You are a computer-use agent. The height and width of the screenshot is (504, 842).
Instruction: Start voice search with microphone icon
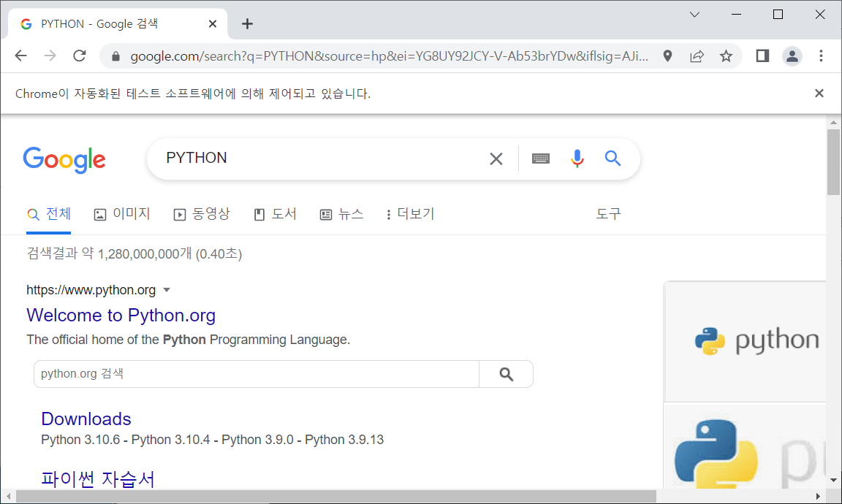(x=577, y=159)
